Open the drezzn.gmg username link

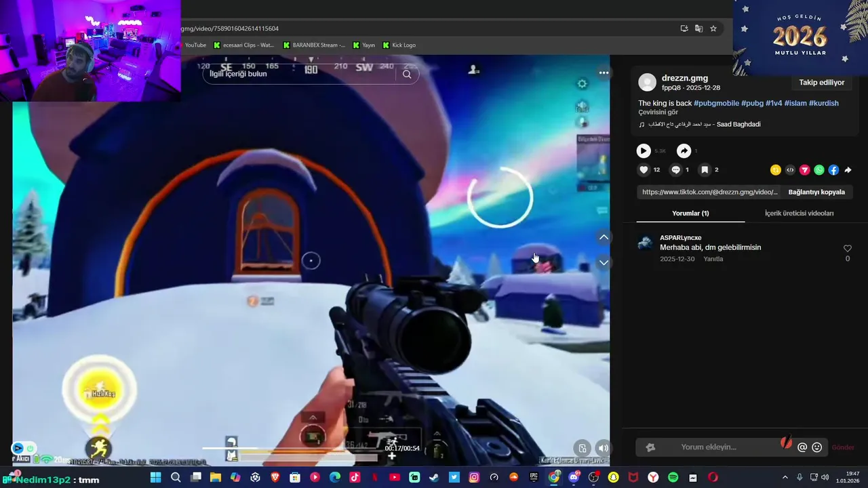[x=684, y=78]
